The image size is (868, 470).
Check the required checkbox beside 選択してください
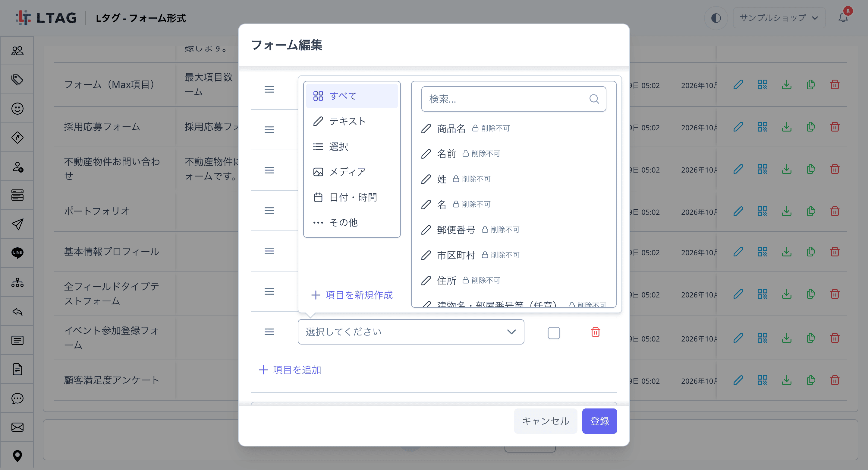coord(554,333)
